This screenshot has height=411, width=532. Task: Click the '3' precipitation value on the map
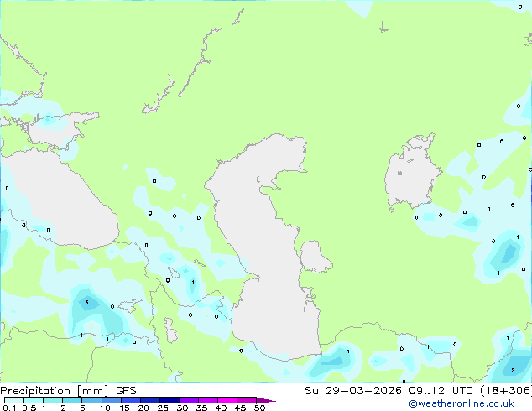[87, 303]
